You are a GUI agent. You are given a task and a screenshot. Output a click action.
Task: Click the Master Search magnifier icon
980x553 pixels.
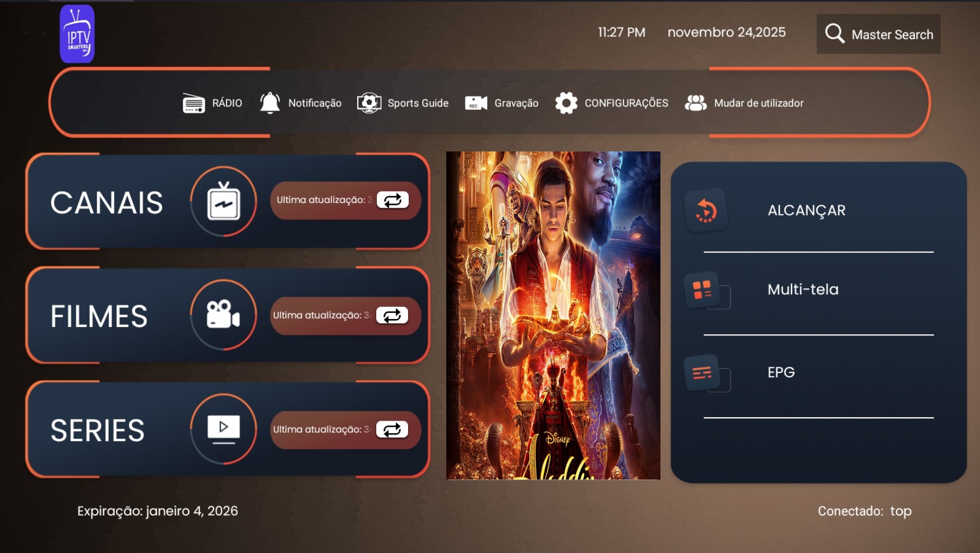pos(835,34)
